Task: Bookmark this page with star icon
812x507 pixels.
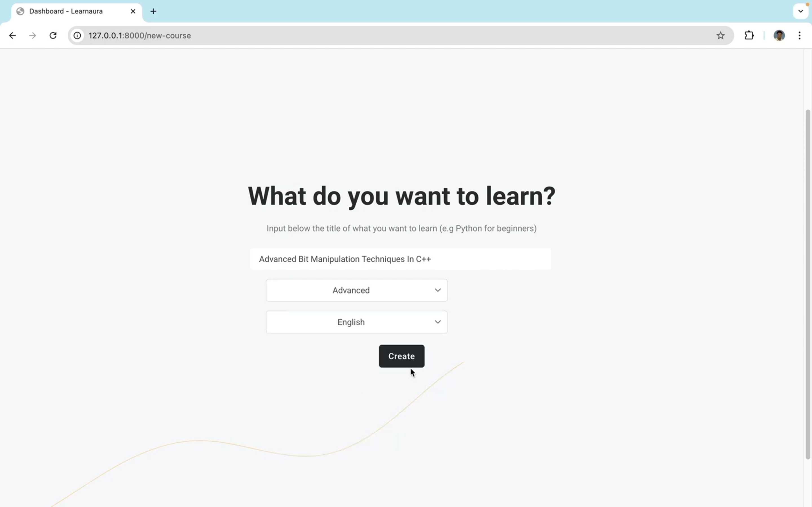Action: [x=720, y=35]
